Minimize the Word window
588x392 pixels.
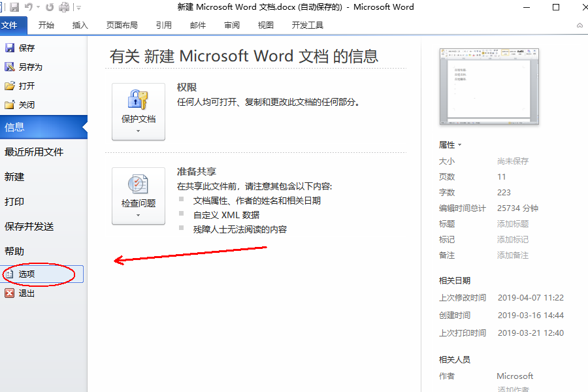coord(527,7)
